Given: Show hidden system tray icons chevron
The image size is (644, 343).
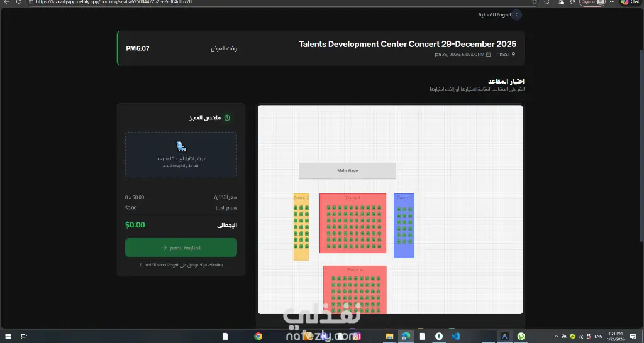Looking at the screenshot, I should 557,337.
